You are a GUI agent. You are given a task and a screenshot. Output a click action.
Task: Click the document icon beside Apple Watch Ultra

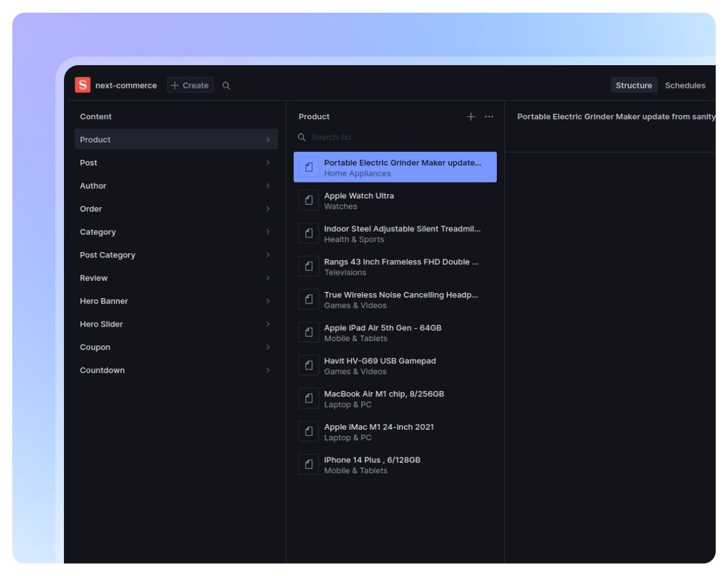pos(309,199)
